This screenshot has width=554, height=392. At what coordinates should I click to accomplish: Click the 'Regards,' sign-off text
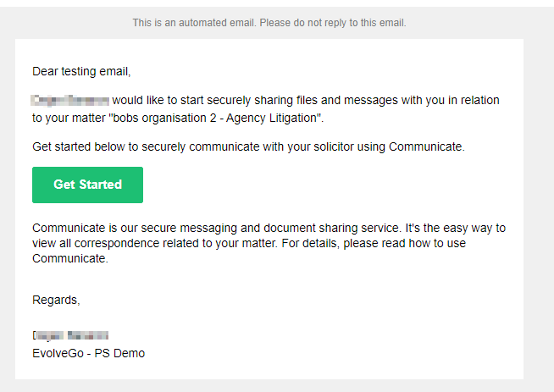click(56, 300)
